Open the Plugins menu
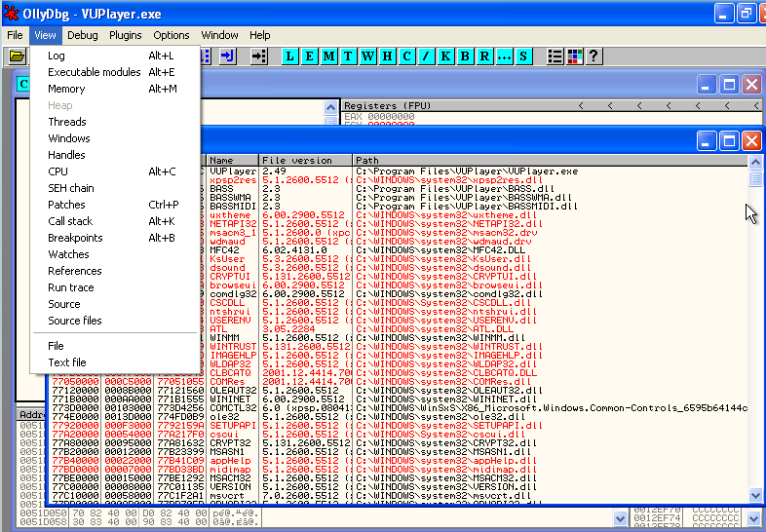 click(126, 35)
